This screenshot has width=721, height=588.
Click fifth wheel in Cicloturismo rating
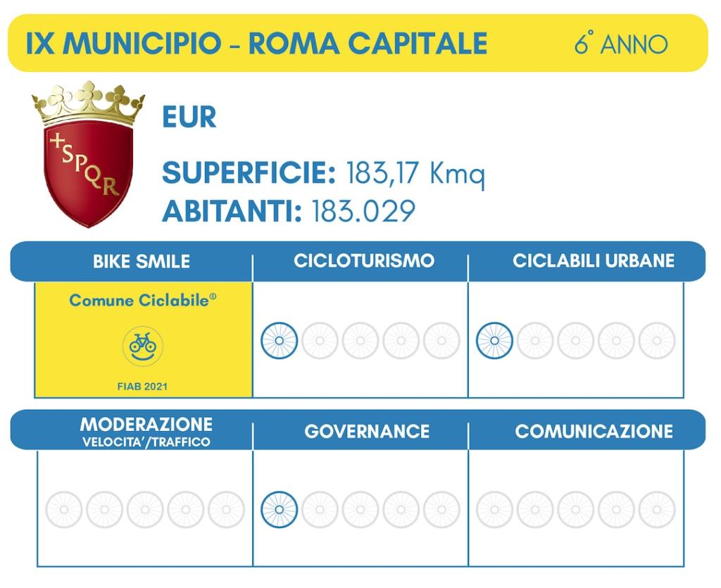pyautogui.click(x=441, y=341)
